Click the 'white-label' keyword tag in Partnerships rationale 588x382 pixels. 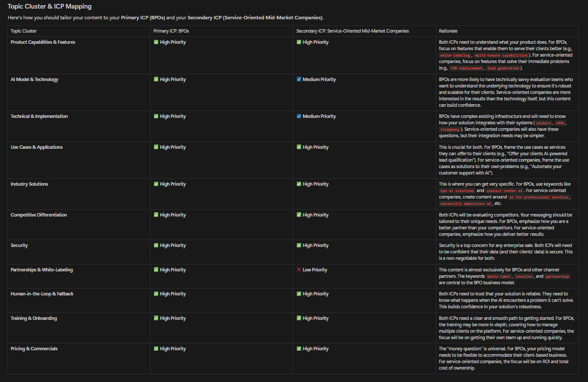coord(500,277)
